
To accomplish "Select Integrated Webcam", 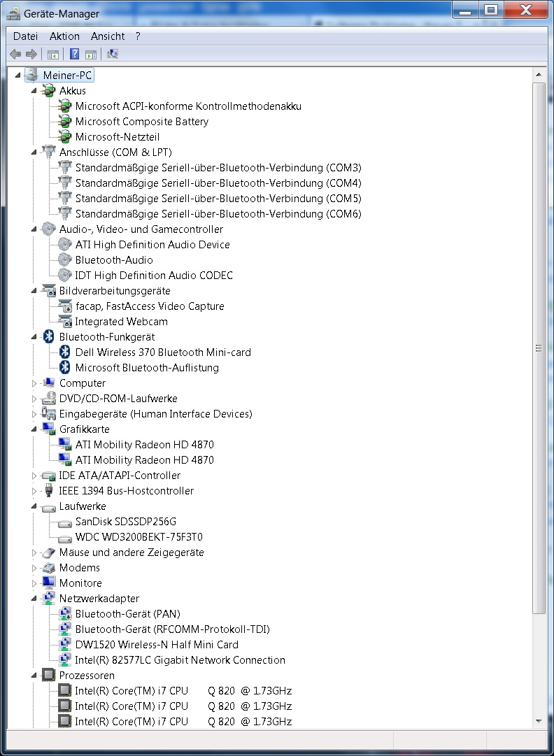I will tap(121, 322).
